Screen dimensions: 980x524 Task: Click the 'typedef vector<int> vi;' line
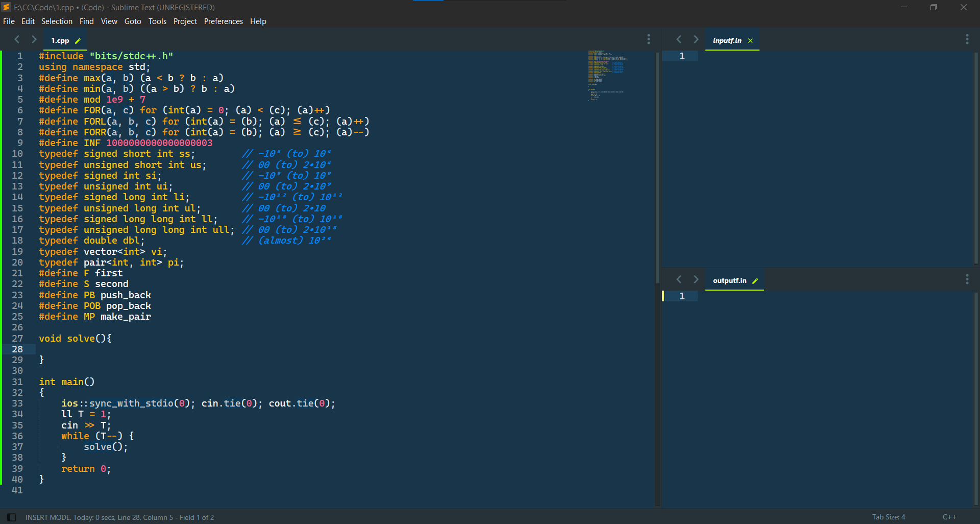103,252
